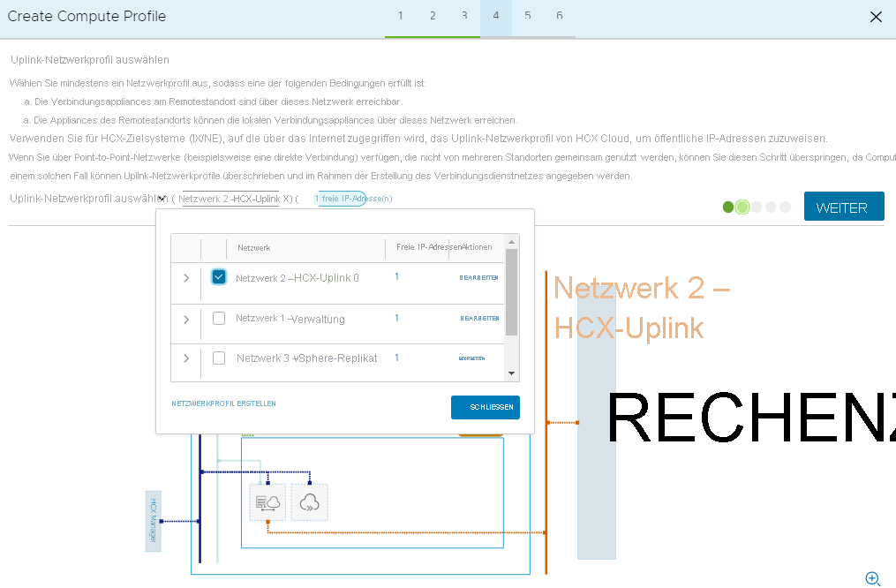
Task: Open Uplink-Netzwerkprofil auswählen dropdown arrow
Action: tap(162, 199)
